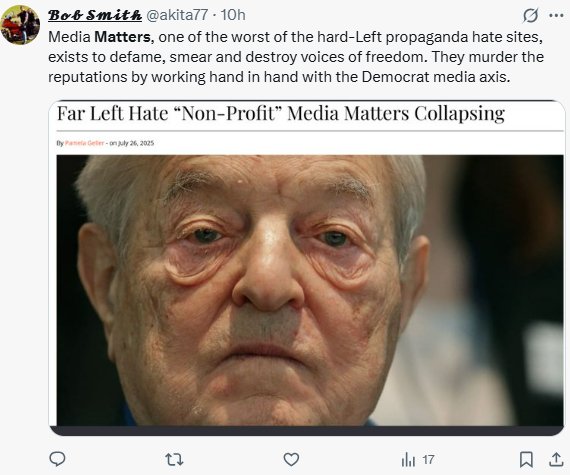Click the dark strip below the card photo
The width and height of the screenshot is (570, 475).
[x=306, y=431]
